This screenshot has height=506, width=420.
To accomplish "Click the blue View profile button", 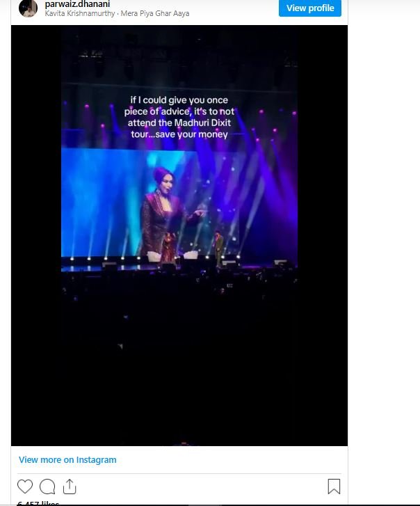I will tap(310, 8).
